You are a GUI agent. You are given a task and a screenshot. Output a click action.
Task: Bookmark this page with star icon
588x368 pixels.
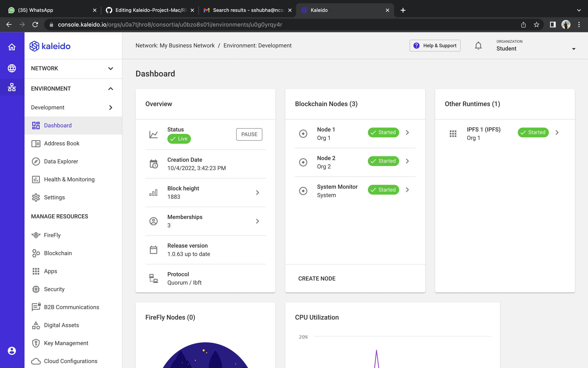point(537,25)
